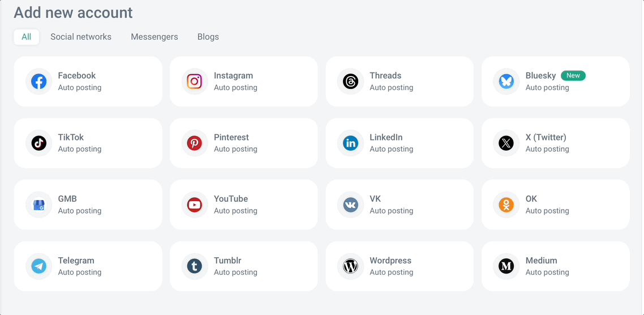
Task: Click the Wordpress logo icon
Action: (350, 266)
